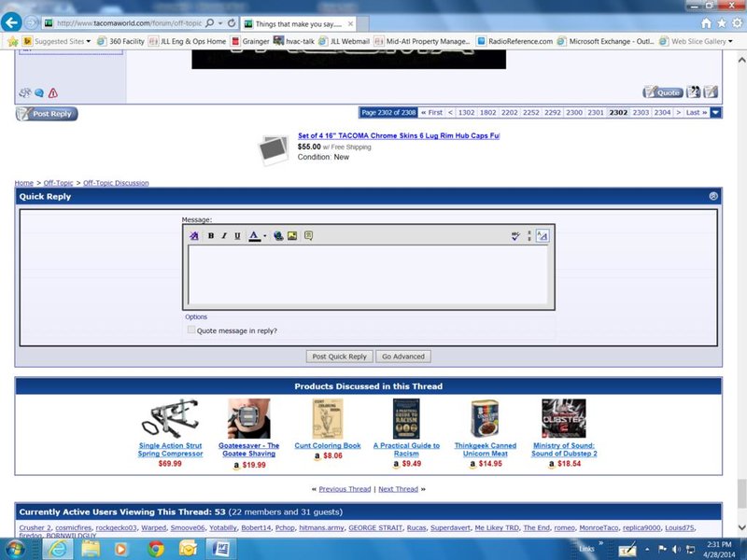Click the wrap quote tags icon

308,236
